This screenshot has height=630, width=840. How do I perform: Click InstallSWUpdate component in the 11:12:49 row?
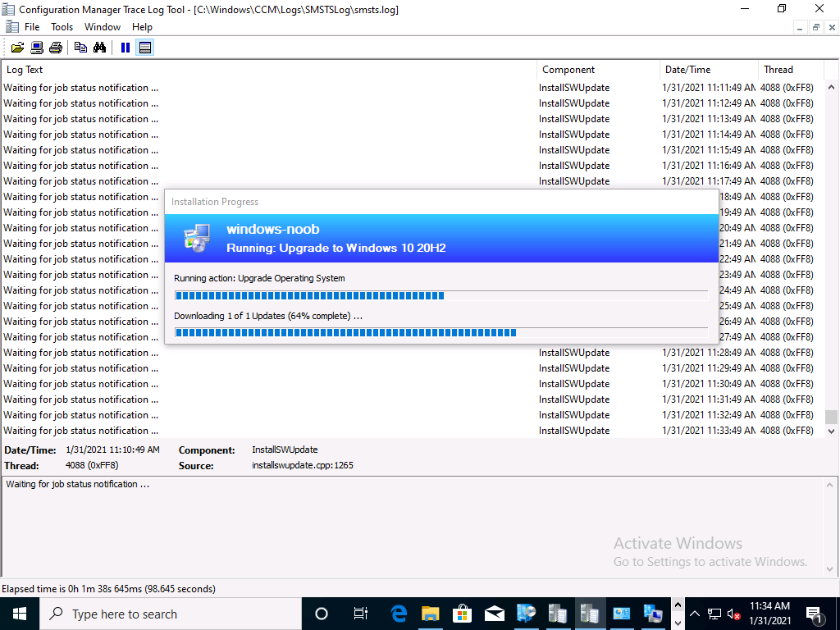574,103
